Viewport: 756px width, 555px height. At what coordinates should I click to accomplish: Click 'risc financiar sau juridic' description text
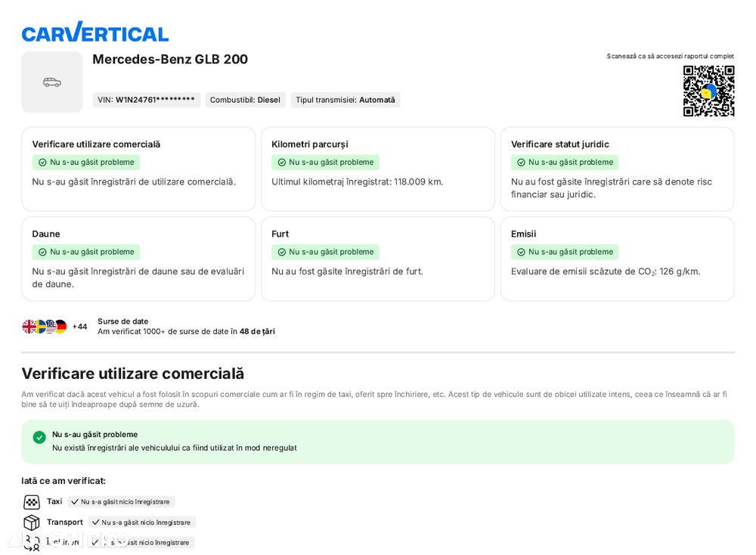coord(612,188)
